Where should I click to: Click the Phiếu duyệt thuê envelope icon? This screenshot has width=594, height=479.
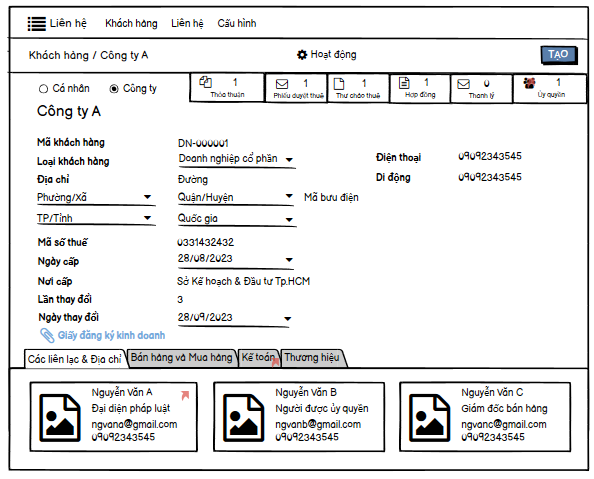tap(282, 83)
